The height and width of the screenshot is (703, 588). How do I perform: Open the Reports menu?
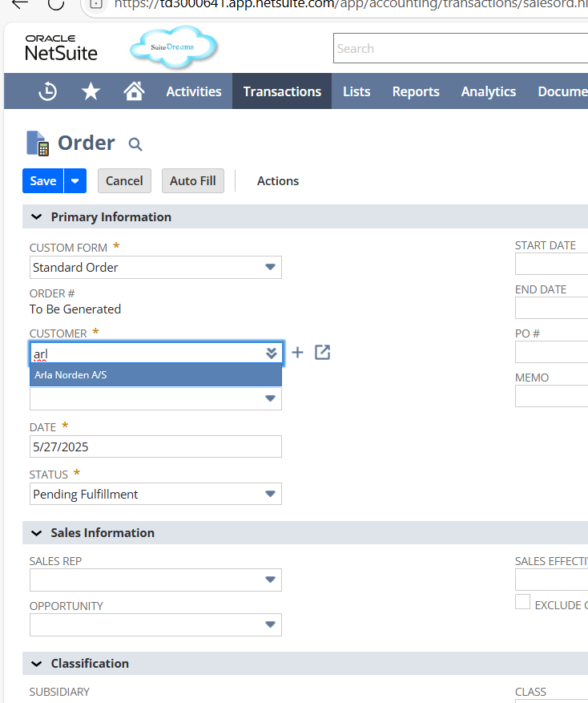416,91
